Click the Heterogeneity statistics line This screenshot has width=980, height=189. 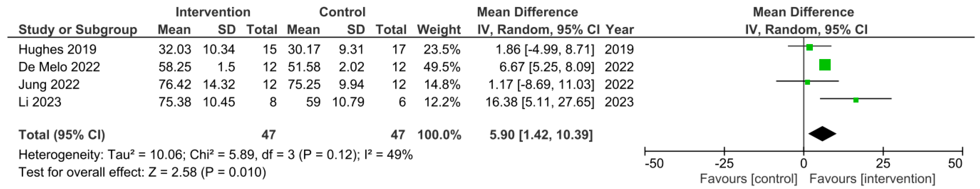click(x=216, y=155)
